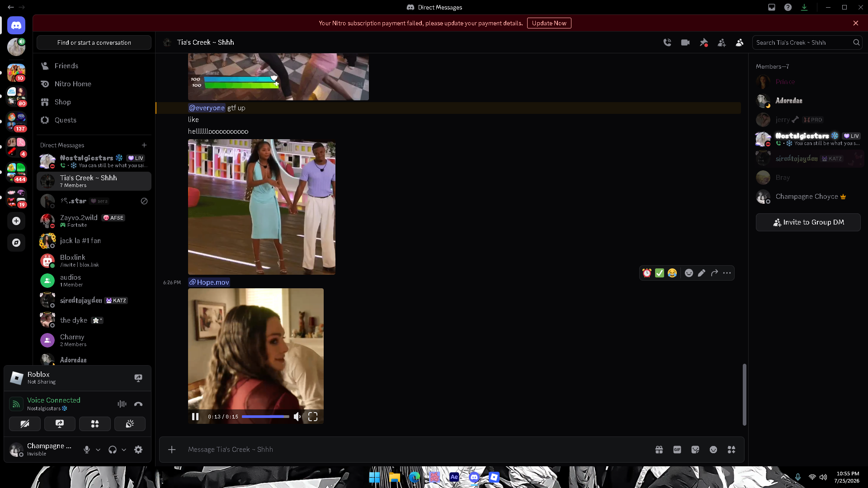This screenshot has width=868, height=488.
Task: Create a new DM with the plus icon
Action: coord(144,145)
